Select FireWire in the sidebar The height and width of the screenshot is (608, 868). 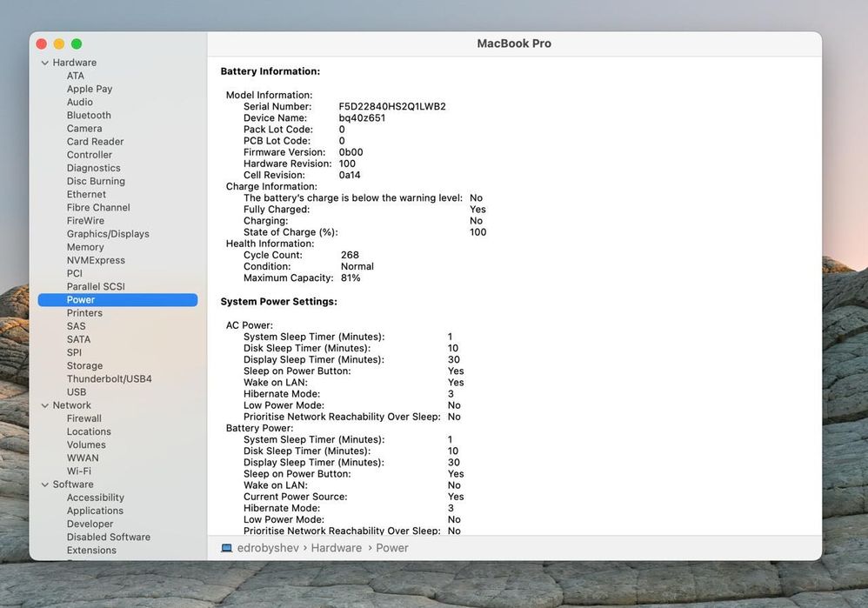tap(85, 221)
